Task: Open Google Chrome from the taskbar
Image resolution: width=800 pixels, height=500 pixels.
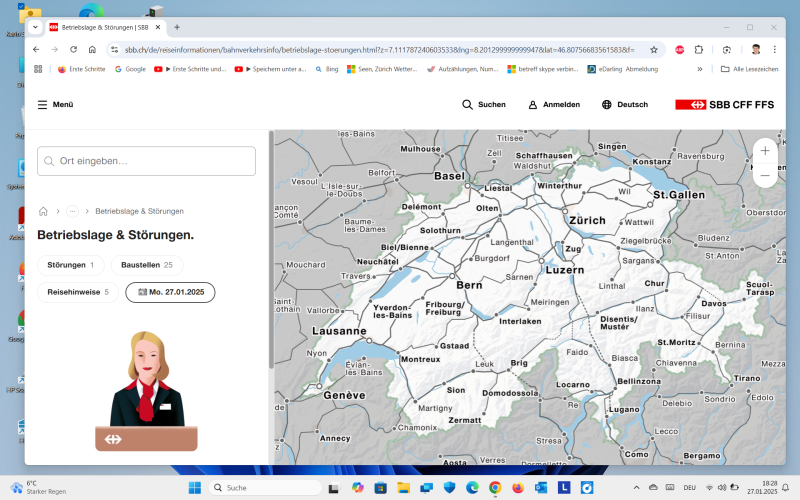Action: tap(495, 488)
